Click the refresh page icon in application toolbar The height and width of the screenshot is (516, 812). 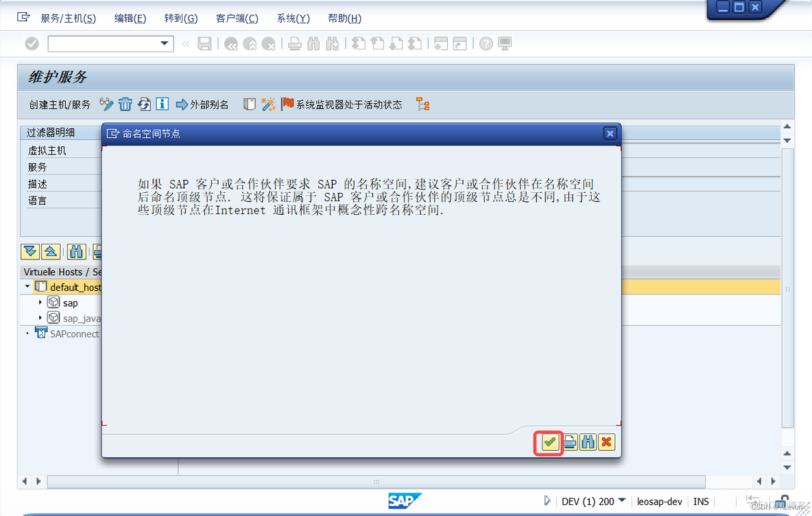tap(144, 105)
